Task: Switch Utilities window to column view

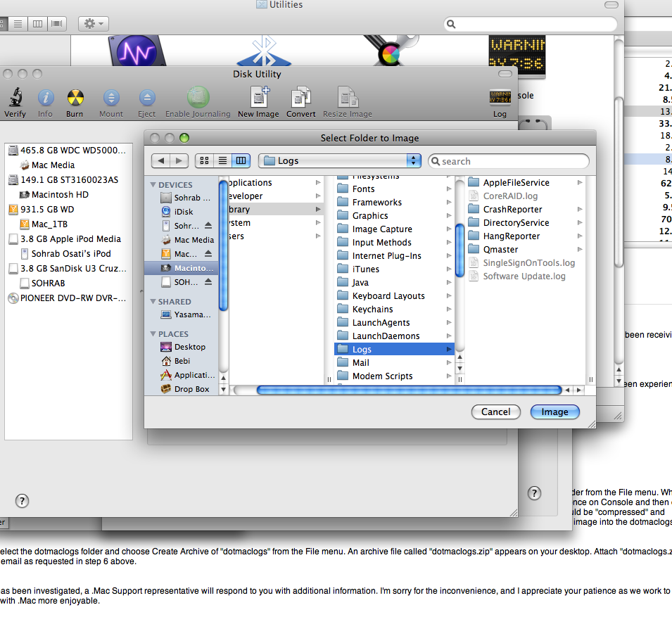Action: [x=38, y=24]
